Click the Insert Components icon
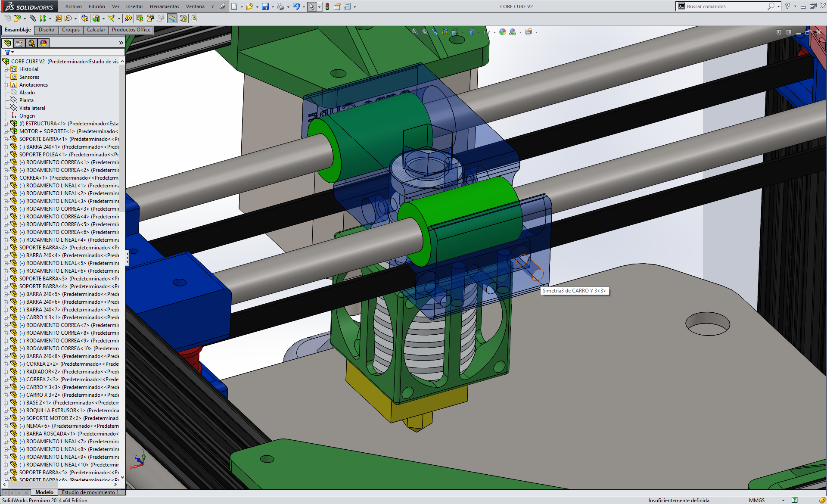 point(17,18)
